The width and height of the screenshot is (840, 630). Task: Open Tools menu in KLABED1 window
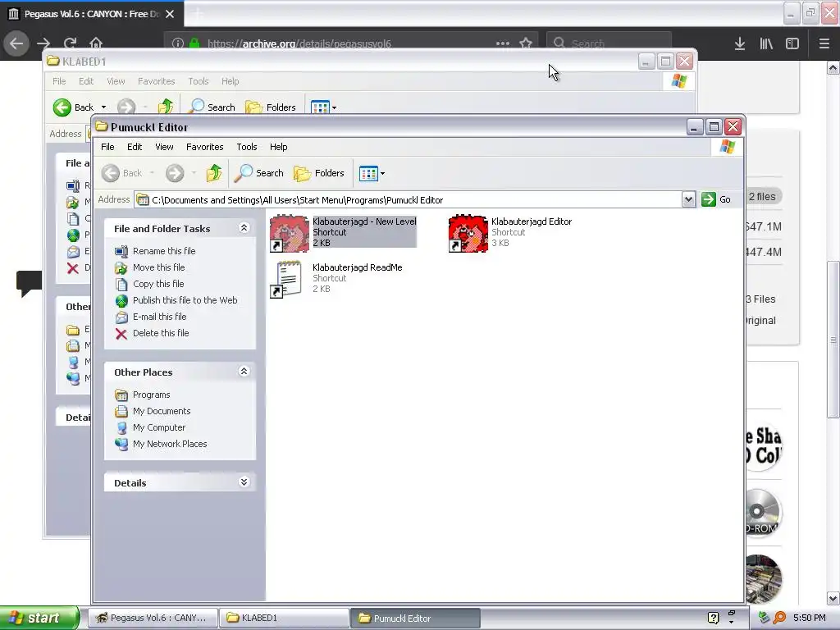click(x=198, y=81)
